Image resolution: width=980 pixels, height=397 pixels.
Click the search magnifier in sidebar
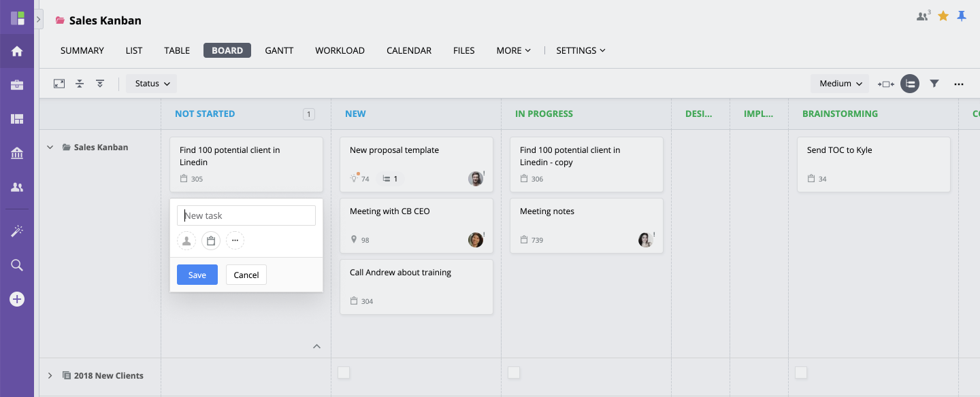[17, 265]
